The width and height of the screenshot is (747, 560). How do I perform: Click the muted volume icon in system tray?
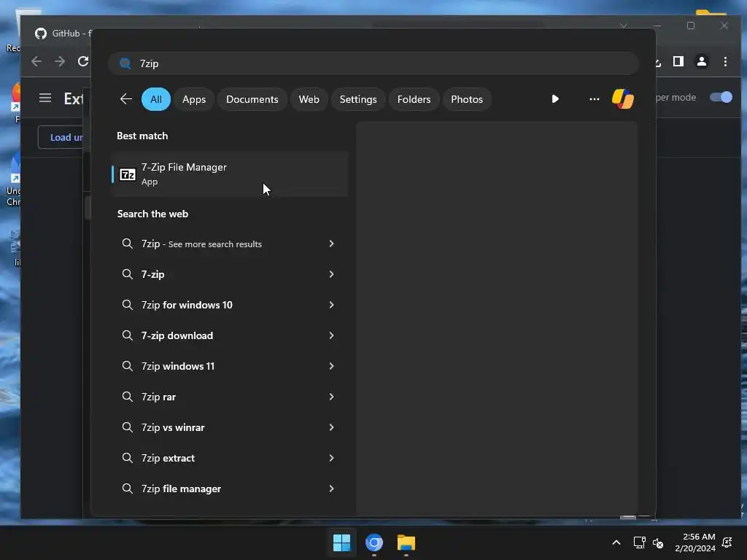[658, 542]
